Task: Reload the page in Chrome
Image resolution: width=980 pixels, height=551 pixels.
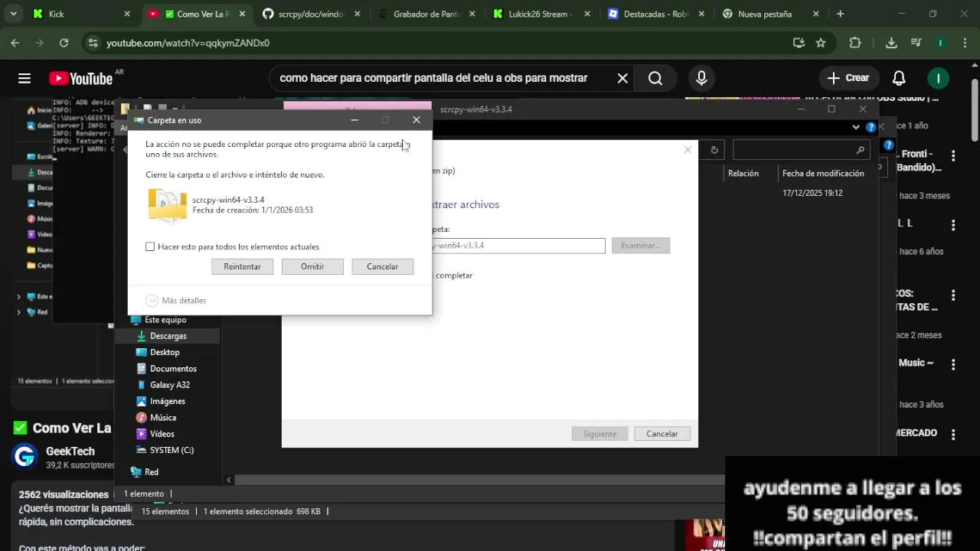Action: point(64,43)
